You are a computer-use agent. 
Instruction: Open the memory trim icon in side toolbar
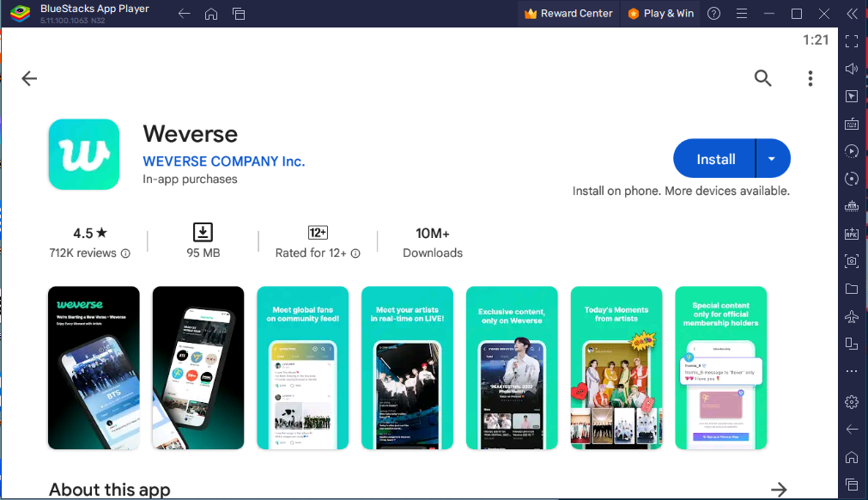click(852, 206)
